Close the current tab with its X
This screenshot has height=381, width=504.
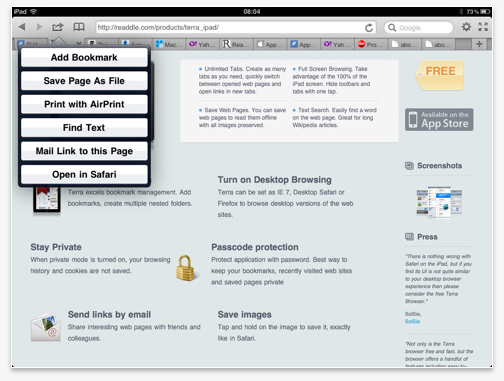click(x=79, y=44)
